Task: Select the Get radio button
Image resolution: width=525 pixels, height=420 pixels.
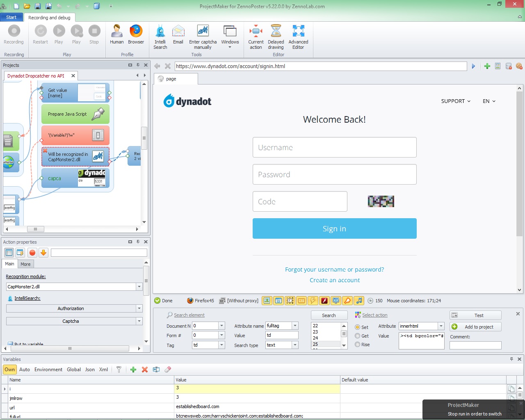Action: click(358, 336)
